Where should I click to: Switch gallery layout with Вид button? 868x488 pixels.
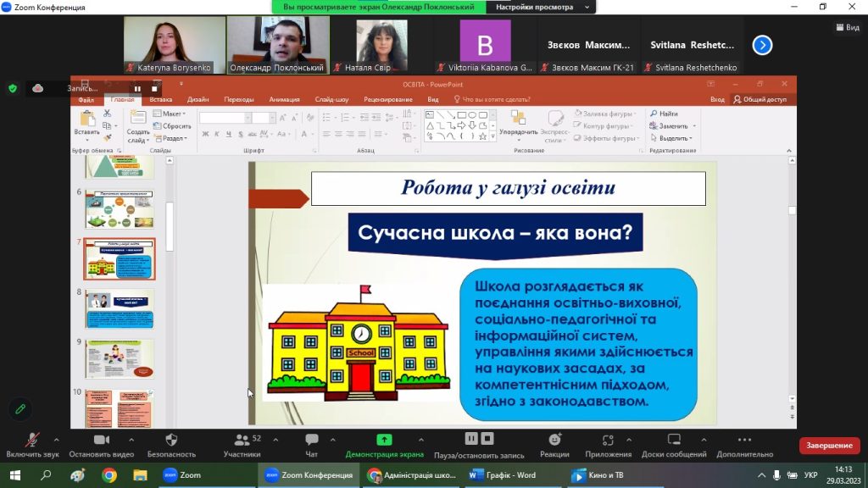pos(847,27)
